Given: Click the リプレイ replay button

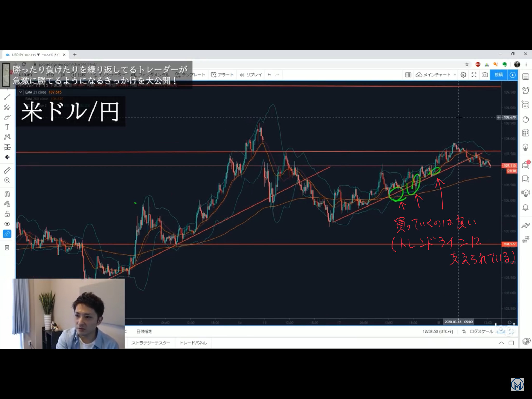Looking at the screenshot, I should [x=251, y=75].
